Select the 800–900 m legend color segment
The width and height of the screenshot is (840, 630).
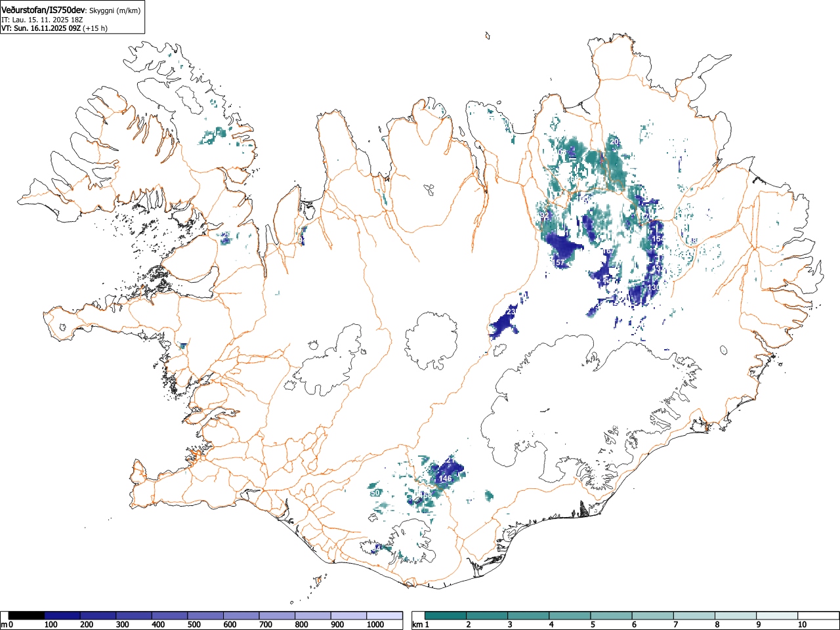(313, 616)
